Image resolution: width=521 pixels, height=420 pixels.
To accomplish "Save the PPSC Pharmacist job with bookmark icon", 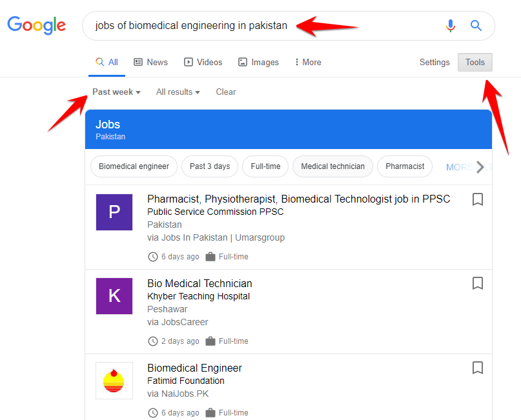I will (x=478, y=199).
